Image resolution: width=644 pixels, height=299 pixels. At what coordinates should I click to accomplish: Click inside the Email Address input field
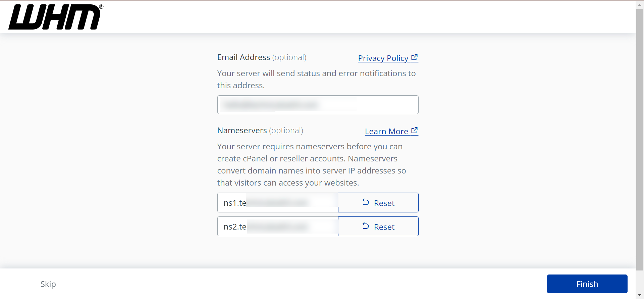pyautogui.click(x=318, y=104)
